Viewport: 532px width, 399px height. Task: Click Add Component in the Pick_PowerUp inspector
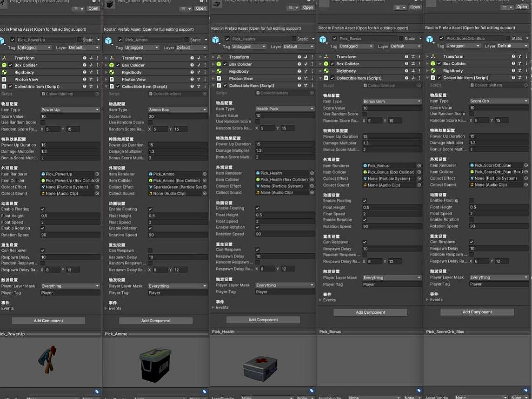48,321
